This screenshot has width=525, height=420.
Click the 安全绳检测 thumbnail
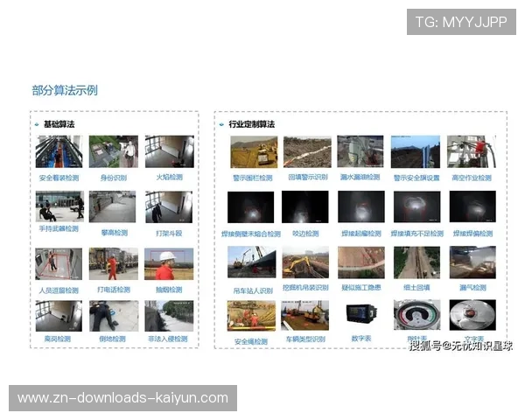(251, 316)
